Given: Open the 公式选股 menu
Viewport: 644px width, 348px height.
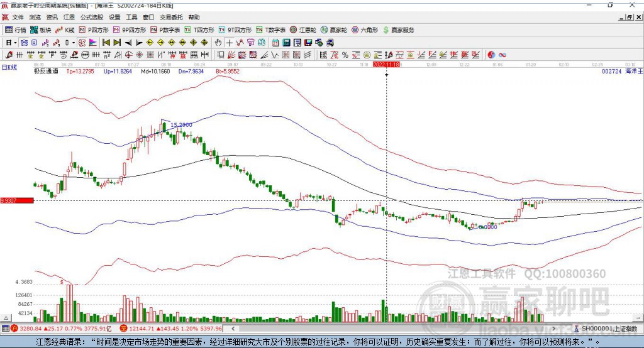Looking at the screenshot, I should tap(92, 17).
